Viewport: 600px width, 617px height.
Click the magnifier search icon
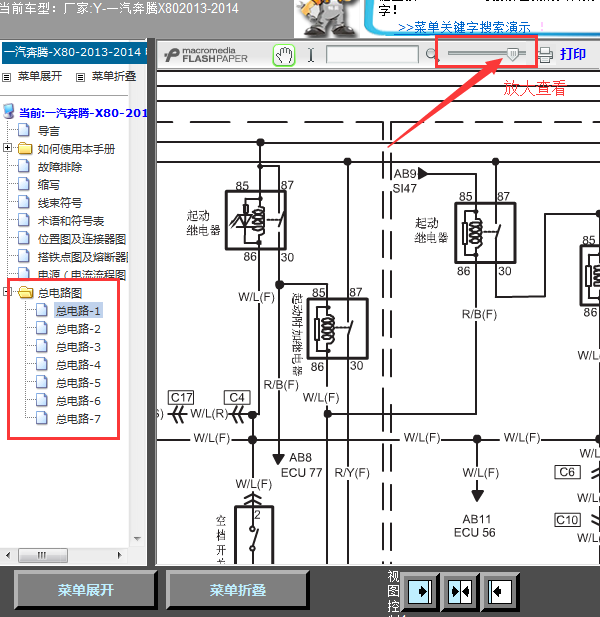point(431,54)
